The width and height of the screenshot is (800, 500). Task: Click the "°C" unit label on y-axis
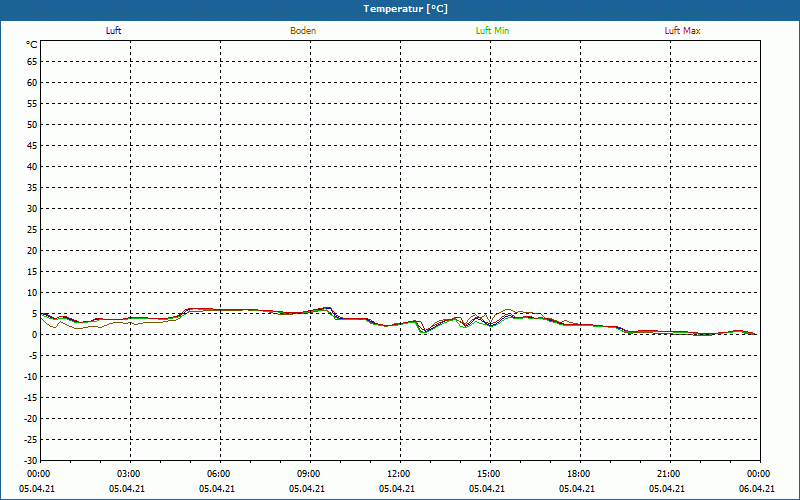tap(32, 45)
